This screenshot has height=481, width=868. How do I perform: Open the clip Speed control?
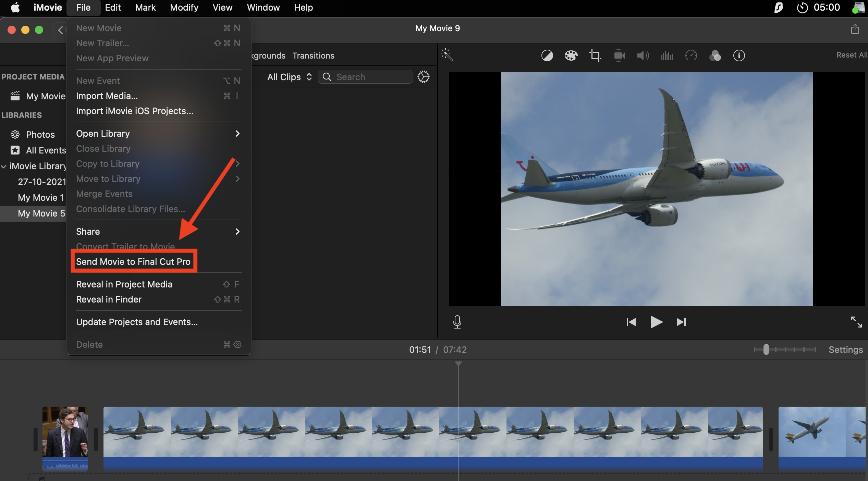691,56
